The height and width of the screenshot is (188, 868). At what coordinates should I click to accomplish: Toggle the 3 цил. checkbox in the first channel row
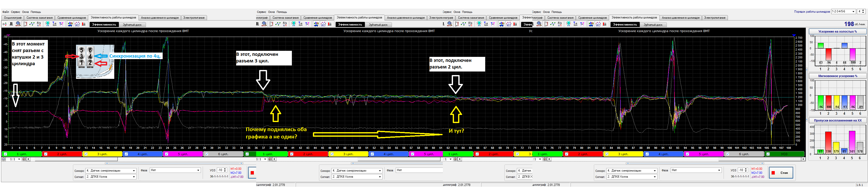86,154
